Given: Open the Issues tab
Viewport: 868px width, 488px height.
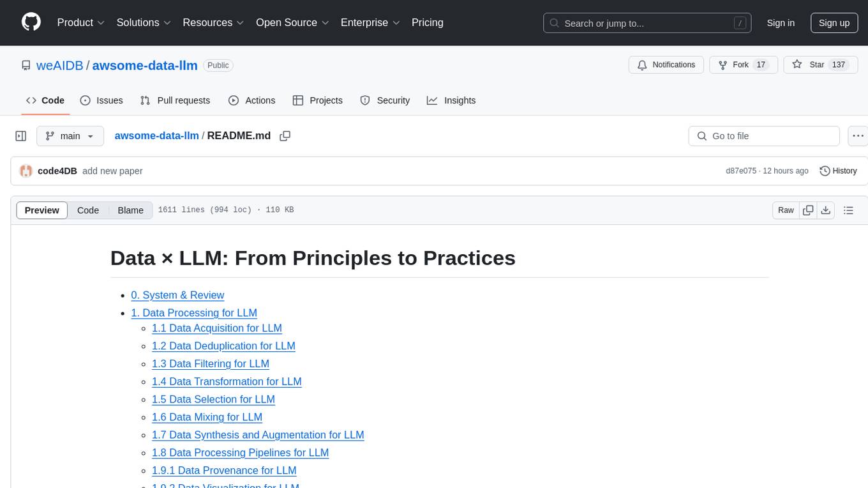Looking at the screenshot, I should [x=101, y=100].
